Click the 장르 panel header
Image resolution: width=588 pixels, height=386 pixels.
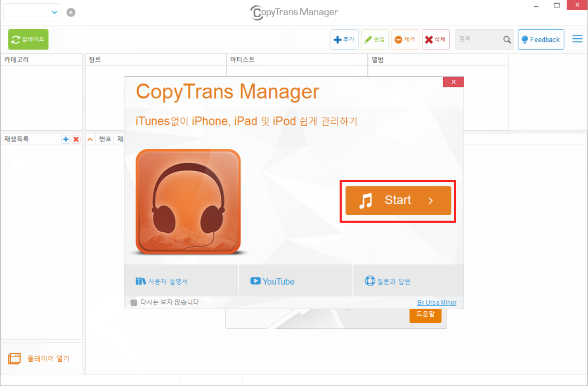(x=156, y=59)
